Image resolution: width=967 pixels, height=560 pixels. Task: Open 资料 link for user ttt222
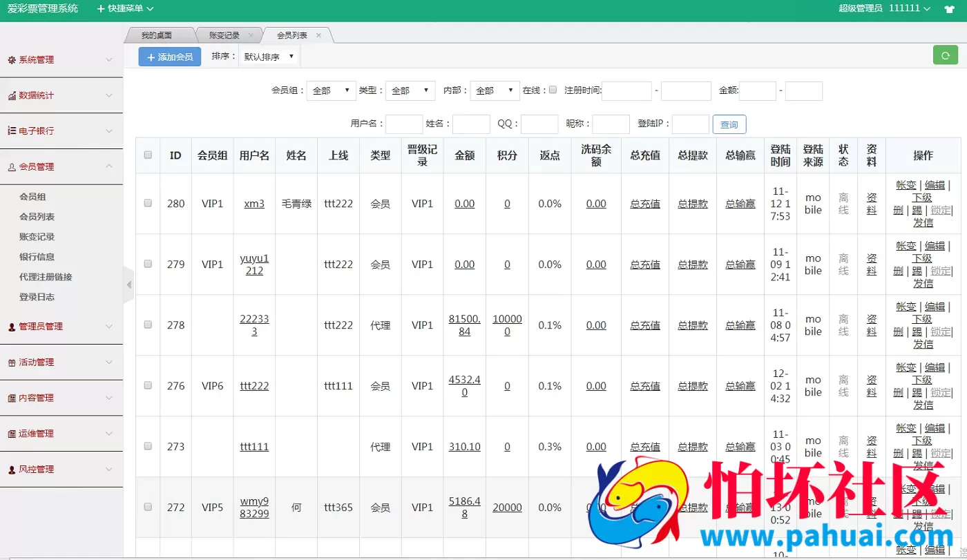point(872,385)
